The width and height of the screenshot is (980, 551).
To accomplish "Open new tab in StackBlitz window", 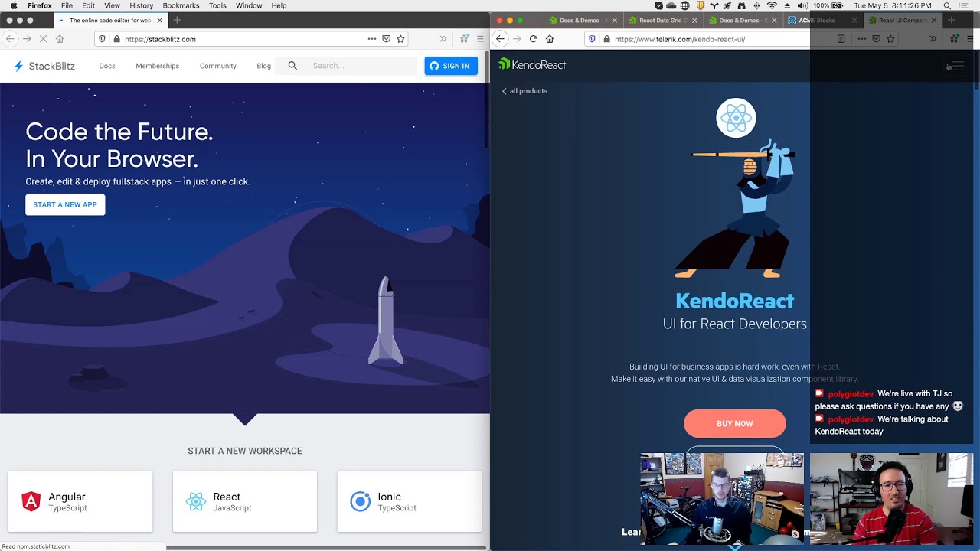I will point(177,20).
